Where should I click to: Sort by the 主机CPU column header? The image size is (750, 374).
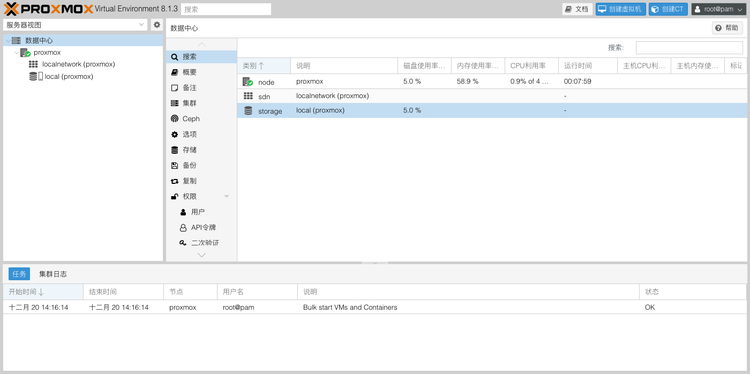click(x=644, y=66)
